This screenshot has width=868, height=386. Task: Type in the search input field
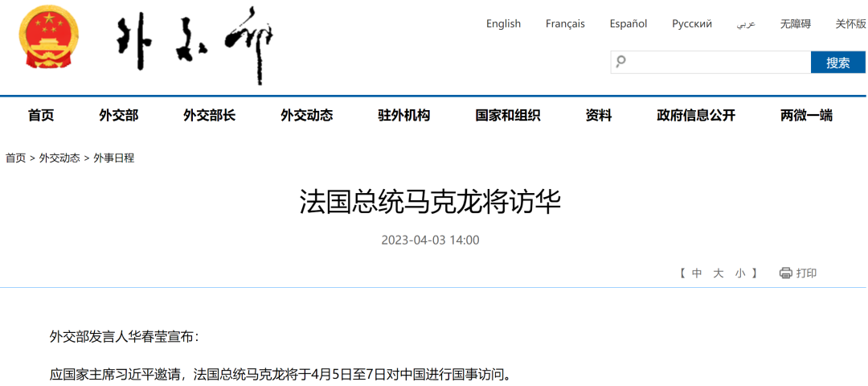(715, 62)
